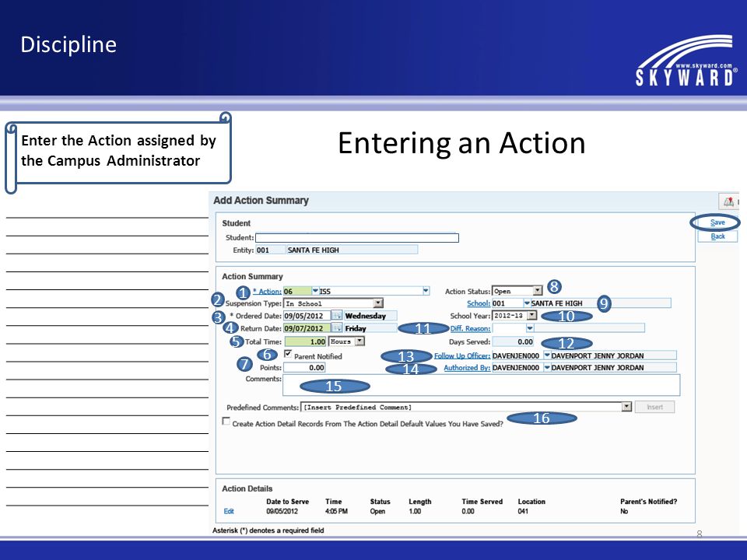This screenshot has height=560, width=747.
Task: Open the Total Time units Hours dropdown
Action: click(359, 341)
